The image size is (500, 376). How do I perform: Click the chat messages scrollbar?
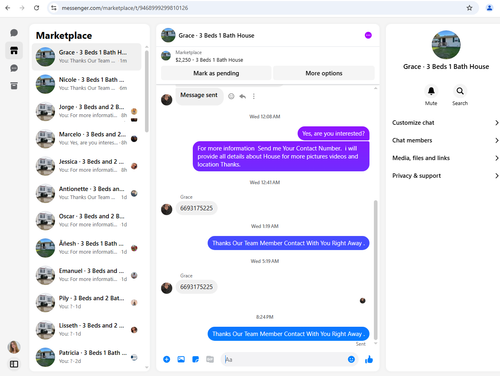point(376,270)
